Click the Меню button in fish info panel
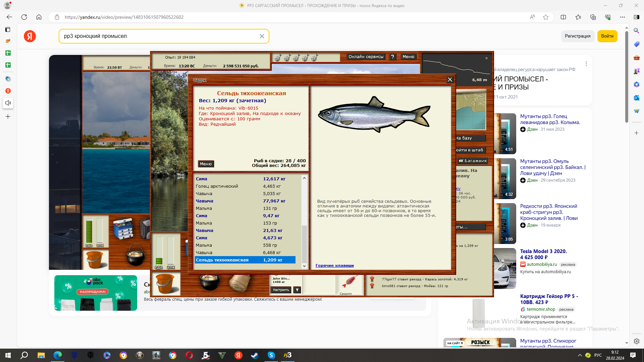 pos(206,164)
